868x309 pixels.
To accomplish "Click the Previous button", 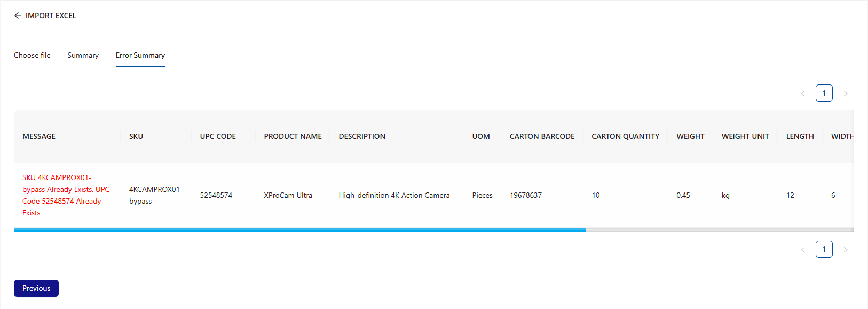I will pyautogui.click(x=36, y=288).
